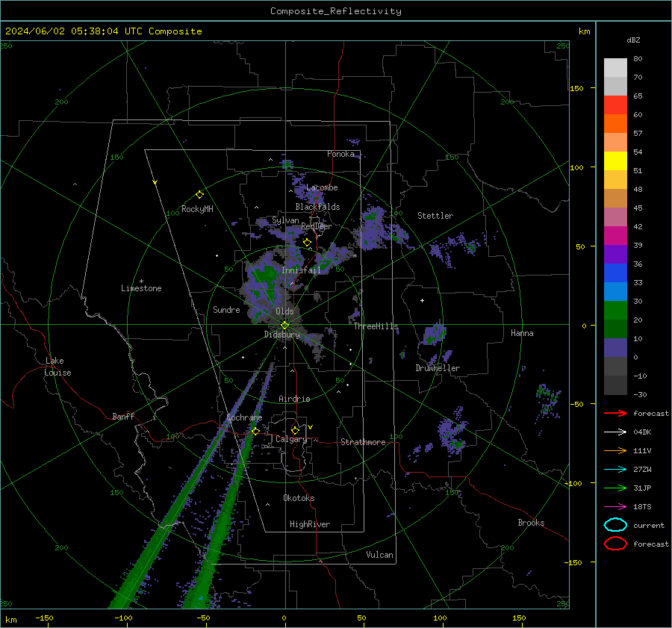Click the yellow diamond marker near RockyMH
This screenshot has width=672, height=628.
199,195
